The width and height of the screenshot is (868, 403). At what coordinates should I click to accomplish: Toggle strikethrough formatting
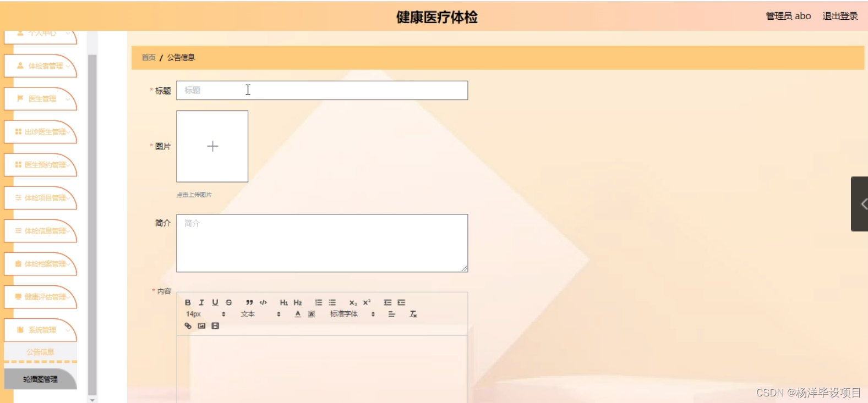pyautogui.click(x=229, y=302)
